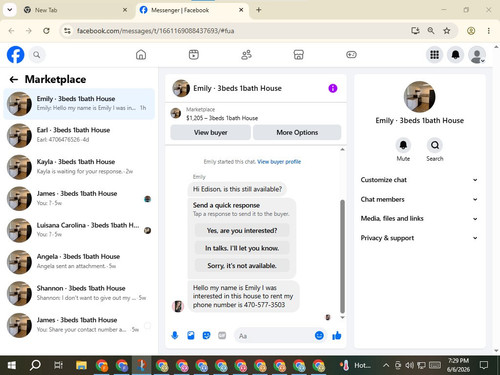
Task: Open the browser zoom magnifier icon
Action: [431, 31]
